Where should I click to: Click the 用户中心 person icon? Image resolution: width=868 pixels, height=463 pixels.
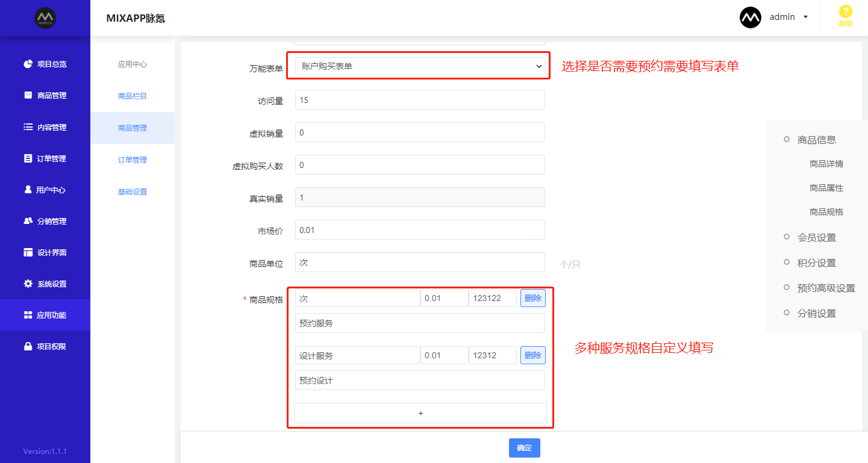pos(28,190)
